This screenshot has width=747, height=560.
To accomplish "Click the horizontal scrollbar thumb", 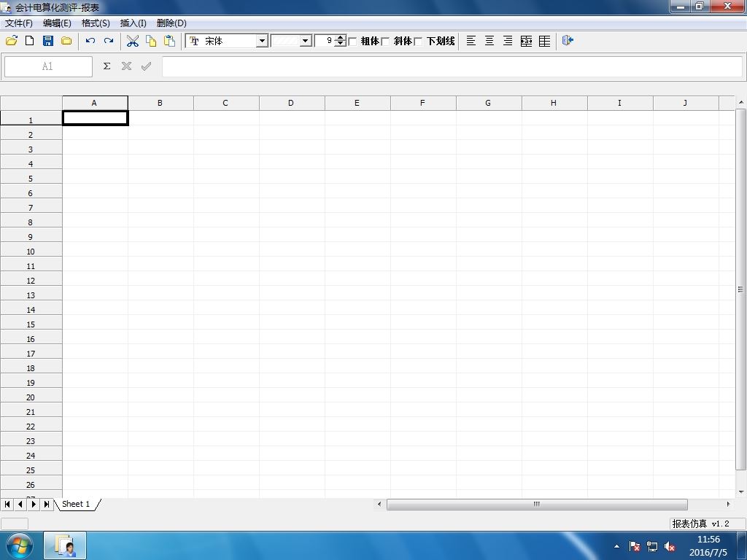I will 537,504.
